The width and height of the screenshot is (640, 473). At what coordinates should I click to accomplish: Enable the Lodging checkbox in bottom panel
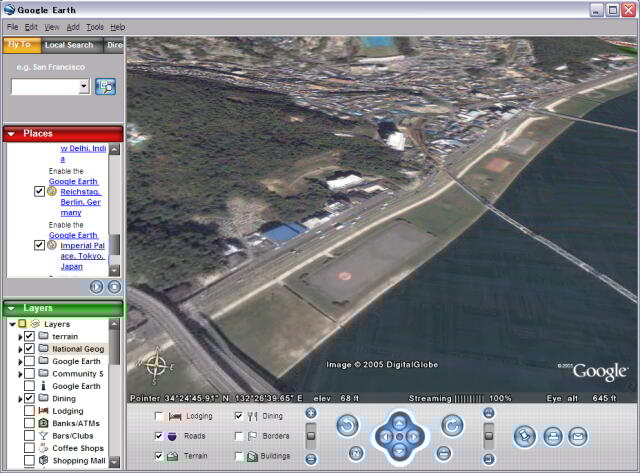(159, 416)
